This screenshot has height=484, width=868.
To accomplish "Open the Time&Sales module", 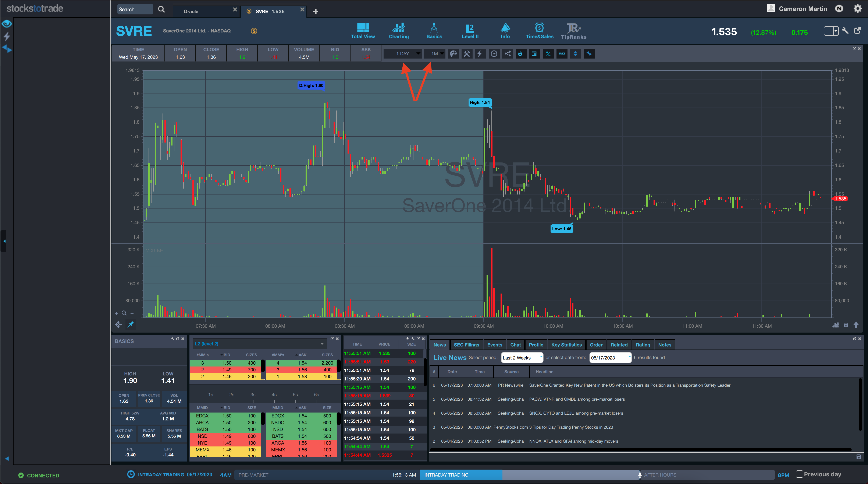I will coord(540,31).
